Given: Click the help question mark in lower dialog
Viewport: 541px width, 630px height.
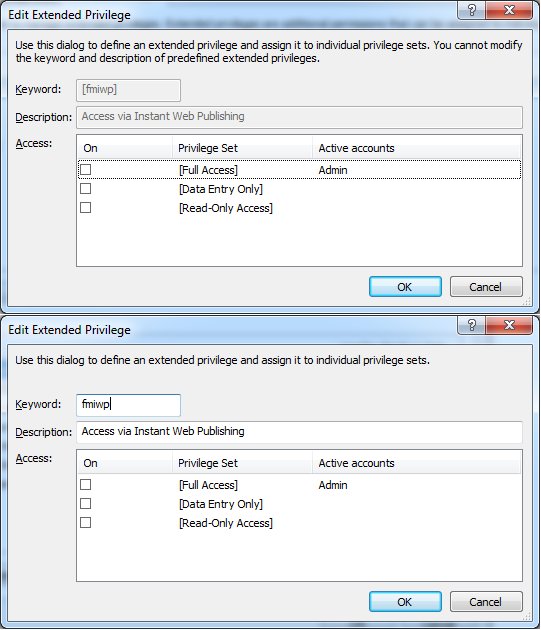Looking at the screenshot, I should coord(472,325).
